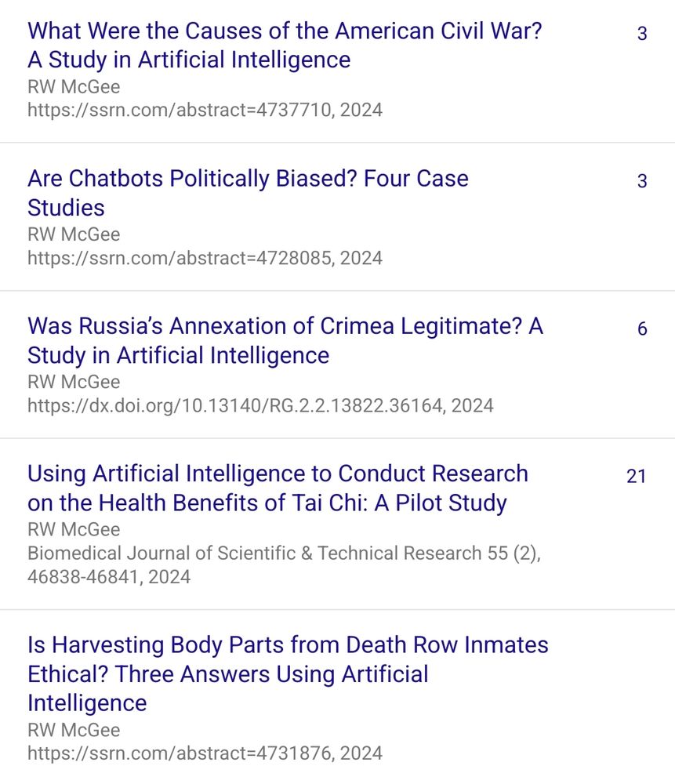Click RW McGee author under Crimea article
Image resolution: width=675 pixels, height=784 pixels.
74,382
